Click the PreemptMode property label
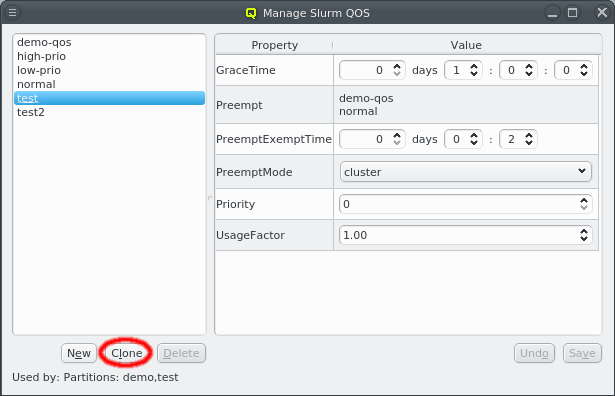615x396 pixels. (x=254, y=172)
